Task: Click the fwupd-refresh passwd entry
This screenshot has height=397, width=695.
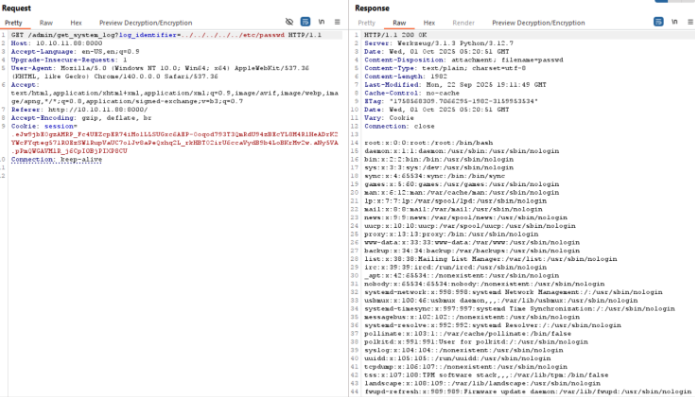Action: pyautogui.click(x=527, y=391)
